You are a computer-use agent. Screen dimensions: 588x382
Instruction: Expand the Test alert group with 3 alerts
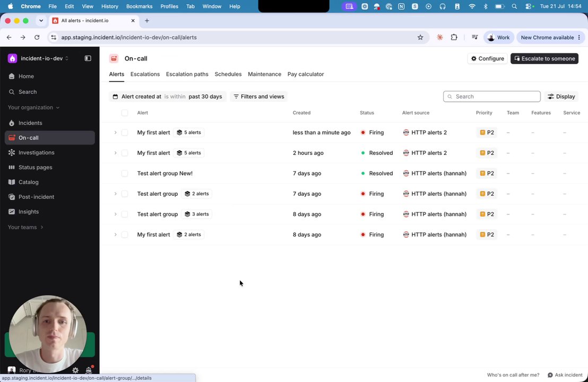pyautogui.click(x=115, y=214)
